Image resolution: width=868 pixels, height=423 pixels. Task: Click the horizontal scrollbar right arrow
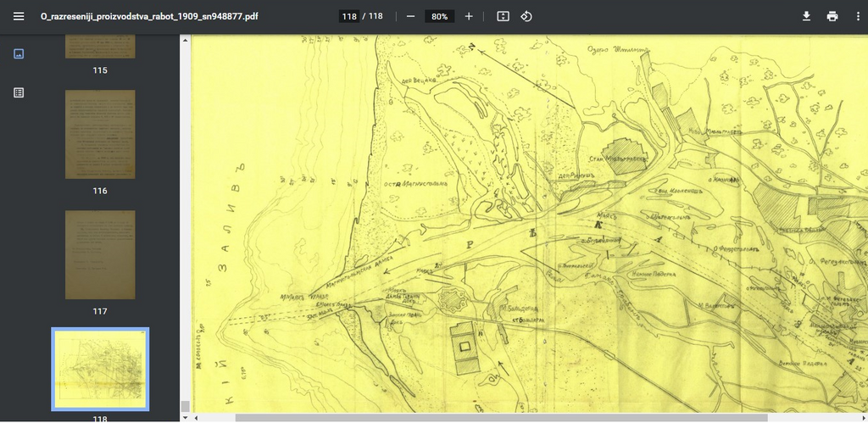pos(863,418)
